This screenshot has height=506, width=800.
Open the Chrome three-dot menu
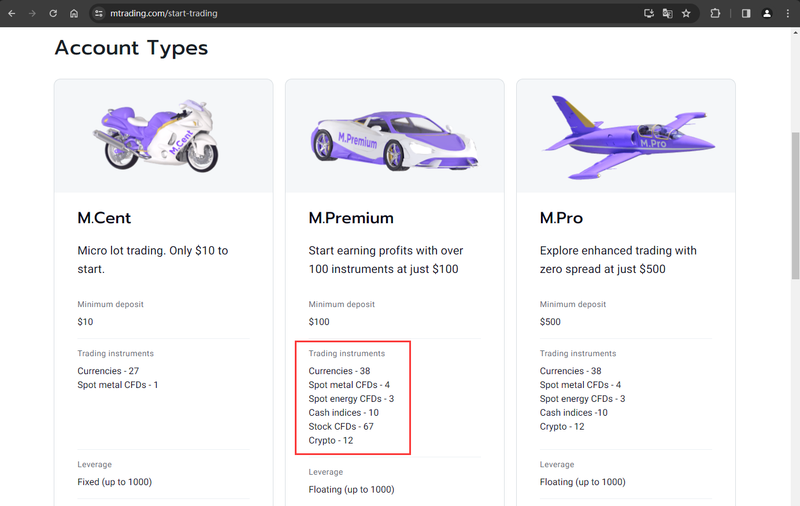pos(788,14)
